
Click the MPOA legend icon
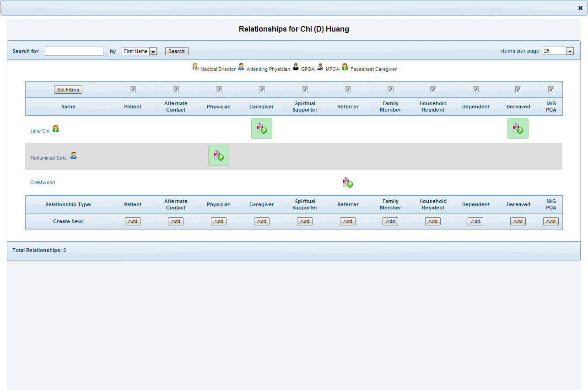[320, 67]
